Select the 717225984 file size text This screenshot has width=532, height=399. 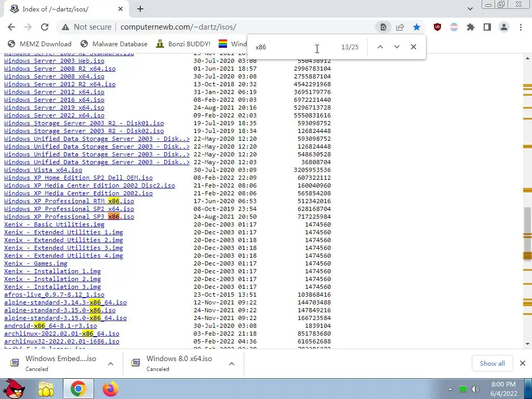(x=314, y=217)
